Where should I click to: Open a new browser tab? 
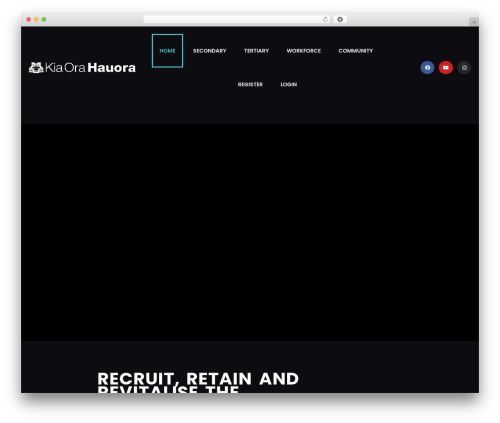coord(474,22)
